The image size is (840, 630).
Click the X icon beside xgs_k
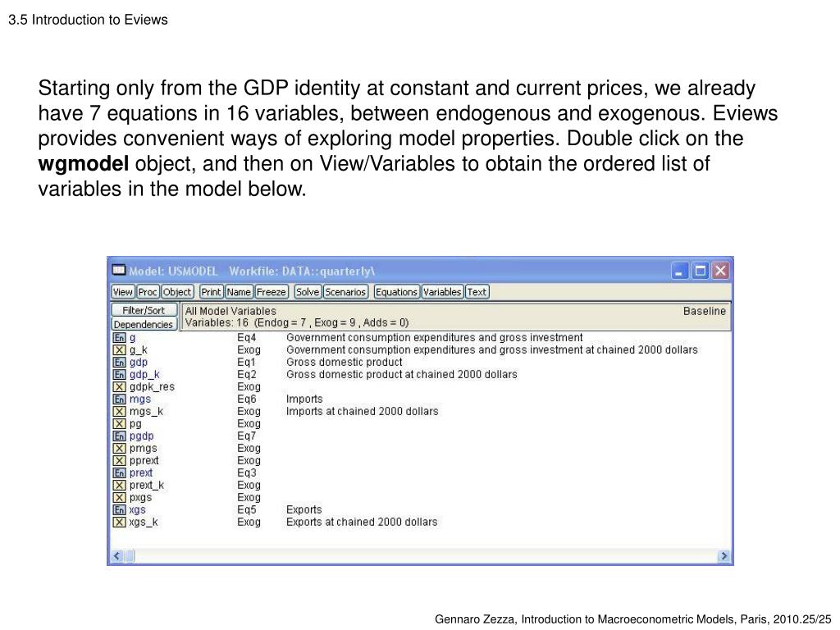coord(119,523)
